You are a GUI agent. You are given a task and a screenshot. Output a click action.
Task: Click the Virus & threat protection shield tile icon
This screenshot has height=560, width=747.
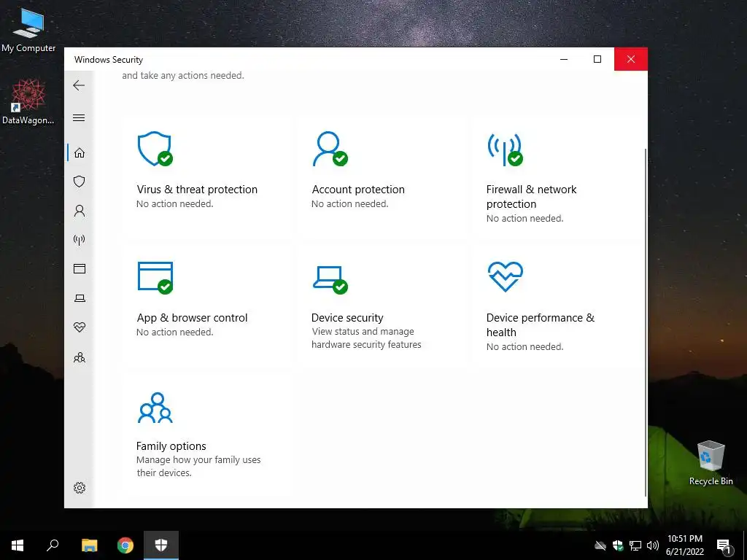155,149
